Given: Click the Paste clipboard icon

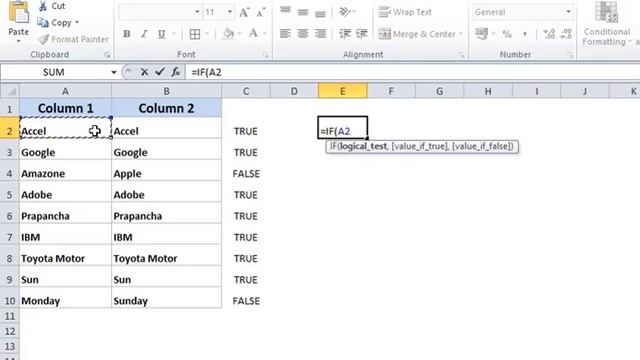Looking at the screenshot, I should [19, 12].
